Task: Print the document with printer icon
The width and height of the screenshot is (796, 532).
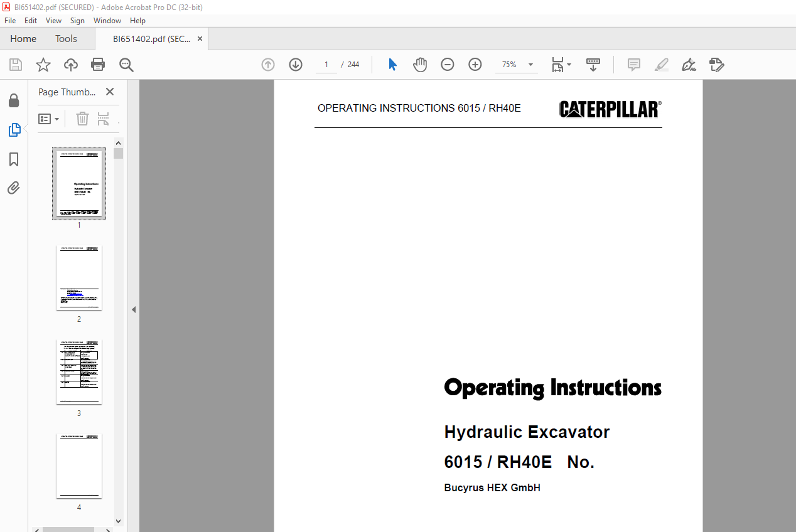Action: [98, 65]
